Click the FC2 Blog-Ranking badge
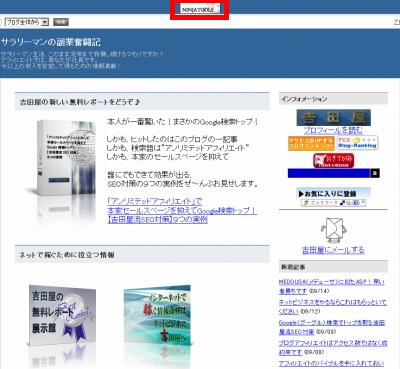Viewport: 400px width, 369px height. (x=357, y=143)
